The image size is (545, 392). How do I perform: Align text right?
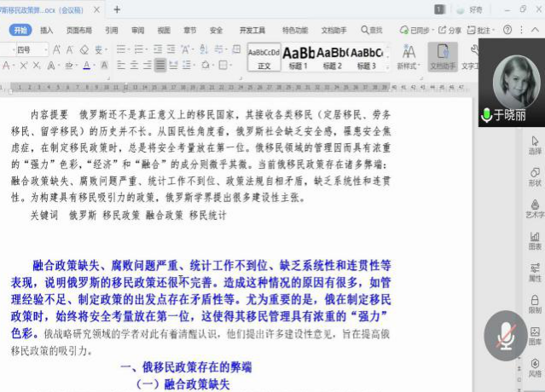pos(148,65)
